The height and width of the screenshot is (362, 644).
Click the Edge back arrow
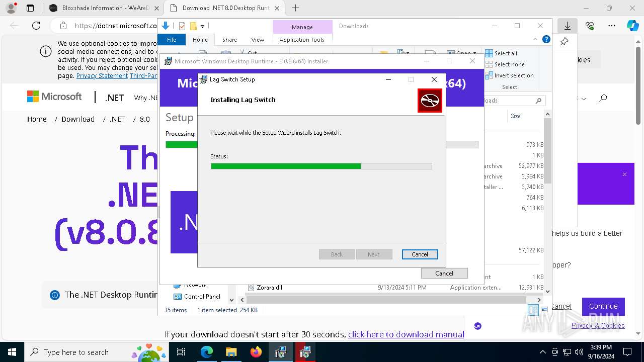[x=14, y=26]
